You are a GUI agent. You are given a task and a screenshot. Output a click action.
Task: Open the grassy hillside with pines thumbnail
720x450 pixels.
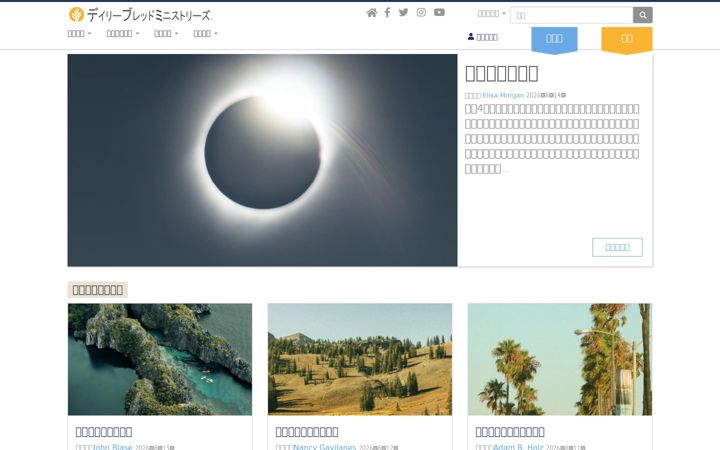[360, 360]
